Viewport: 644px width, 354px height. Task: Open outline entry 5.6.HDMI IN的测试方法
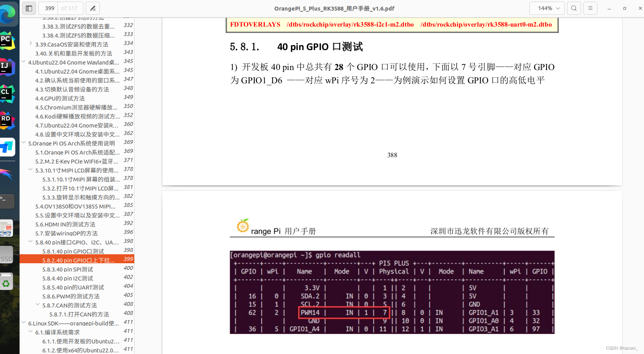click(x=65, y=225)
